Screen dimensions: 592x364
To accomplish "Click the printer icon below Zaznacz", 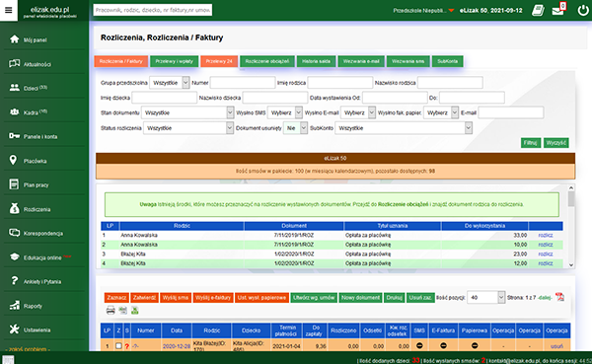I will pos(111,311).
